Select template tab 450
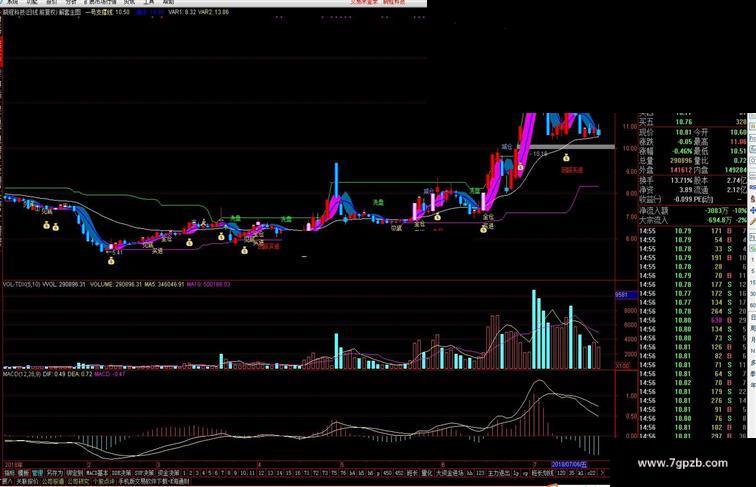Screen dimensions: 756x487 click(x=387, y=473)
